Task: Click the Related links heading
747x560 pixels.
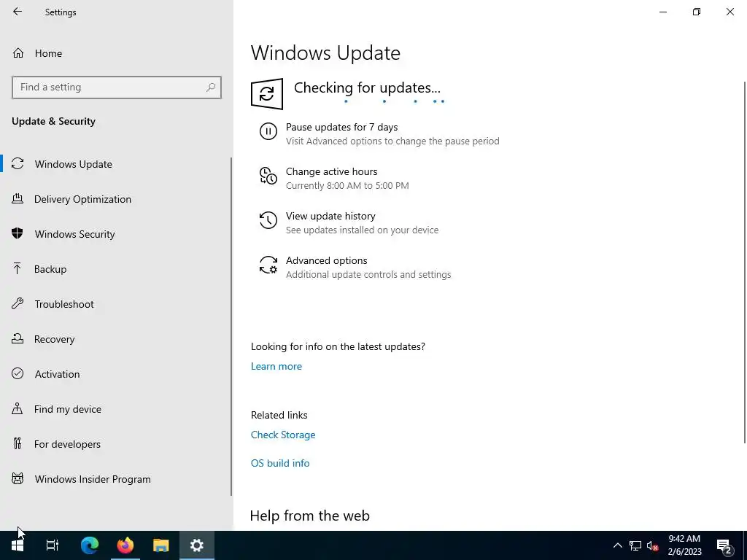Action: tap(279, 415)
